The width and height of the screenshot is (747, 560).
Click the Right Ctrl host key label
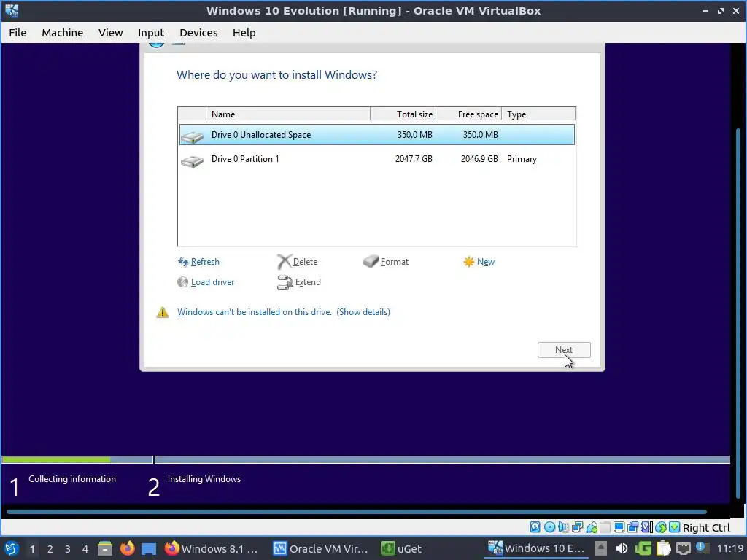pos(706,528)
